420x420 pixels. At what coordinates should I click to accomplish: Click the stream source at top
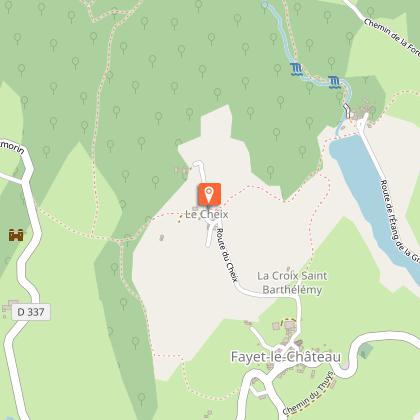265,4
